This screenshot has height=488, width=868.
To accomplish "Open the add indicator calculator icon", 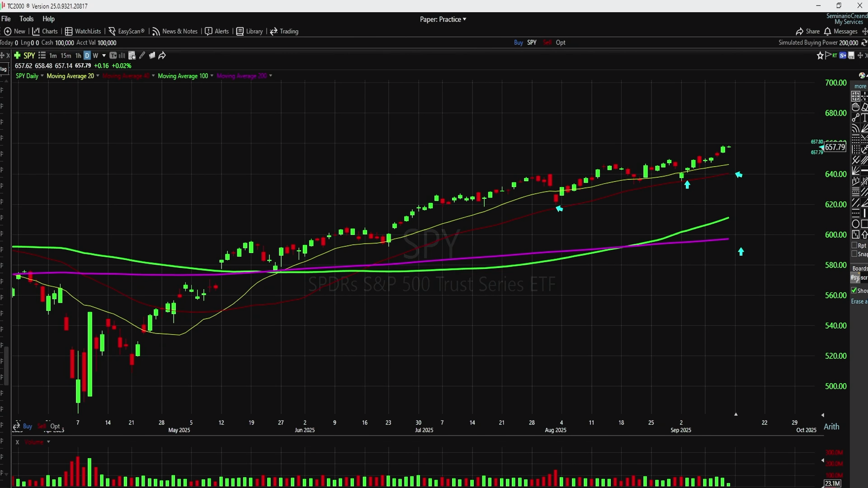I will pyautogui.click(x=132, y=55).
